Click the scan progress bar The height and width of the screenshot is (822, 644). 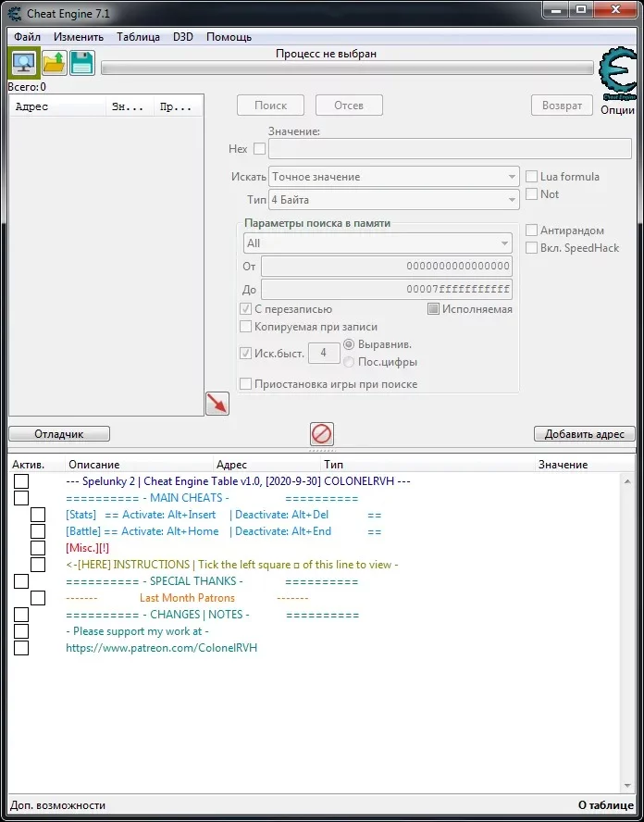tap(347, 68)
